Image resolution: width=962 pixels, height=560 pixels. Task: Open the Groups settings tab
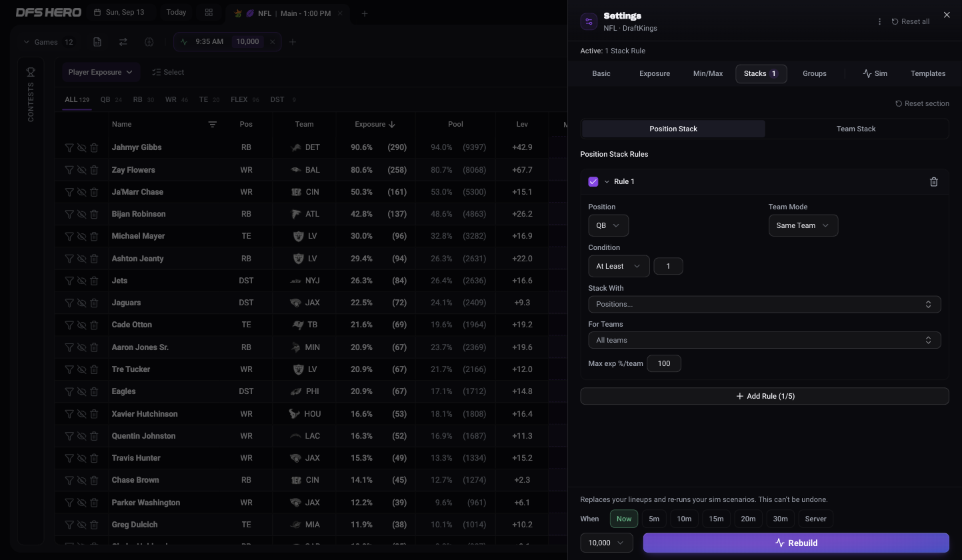pos(815,73)
